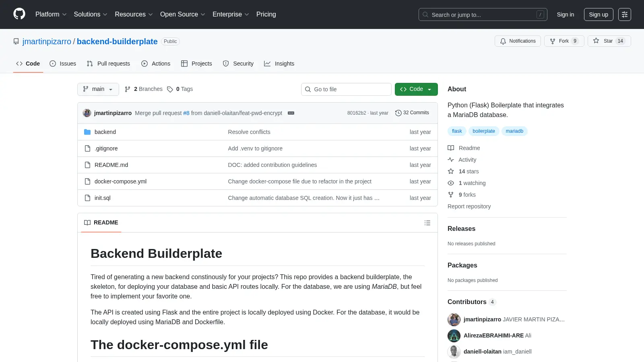644x362 pixels.
Task: Click the repository icon beside jmartinpizarro
Action: click(x=16, y=41)
